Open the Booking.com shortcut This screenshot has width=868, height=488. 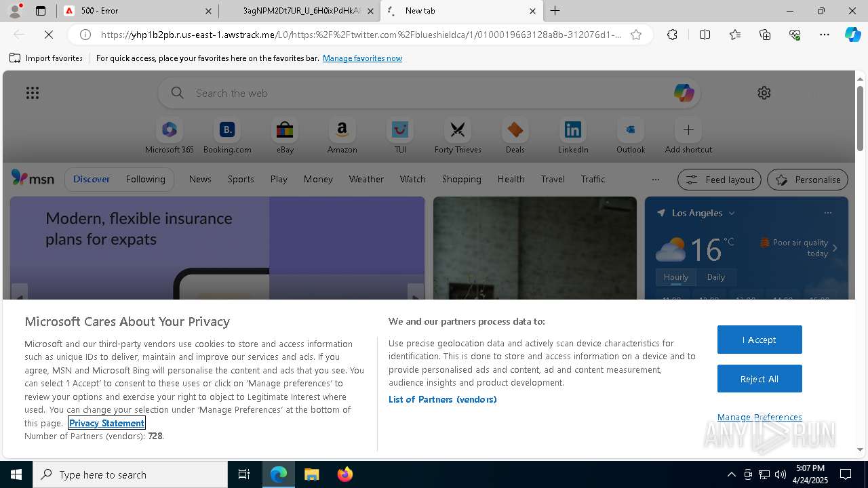point(227,136)
